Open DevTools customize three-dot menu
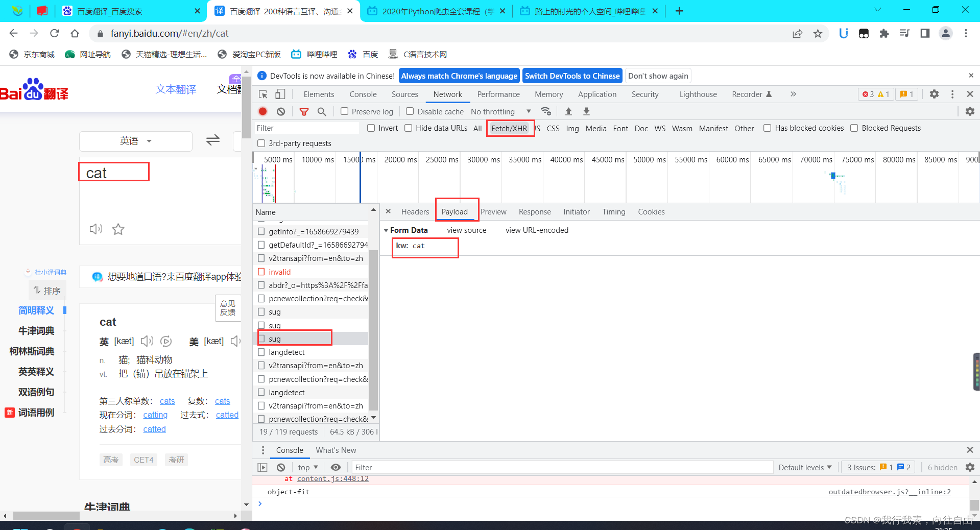Viewport: 980px width, 530px height. 952,94
